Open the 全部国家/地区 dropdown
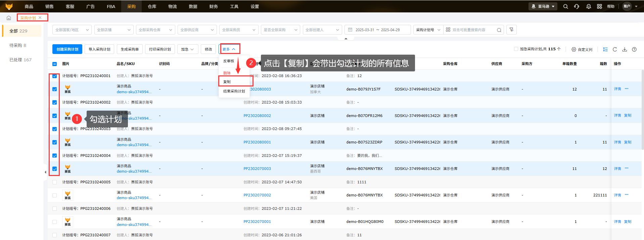 [x=72, y=30]
